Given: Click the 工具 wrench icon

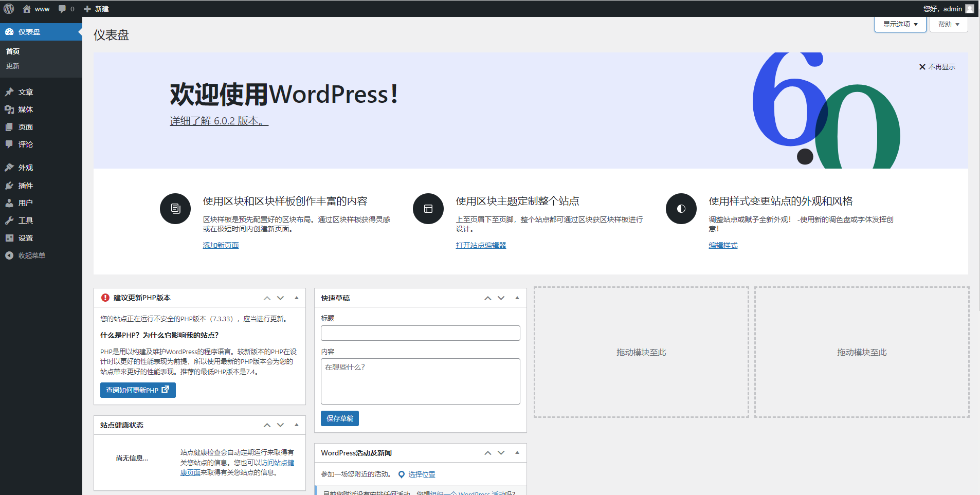Looking at the screenshot, I should click(9, 221).
